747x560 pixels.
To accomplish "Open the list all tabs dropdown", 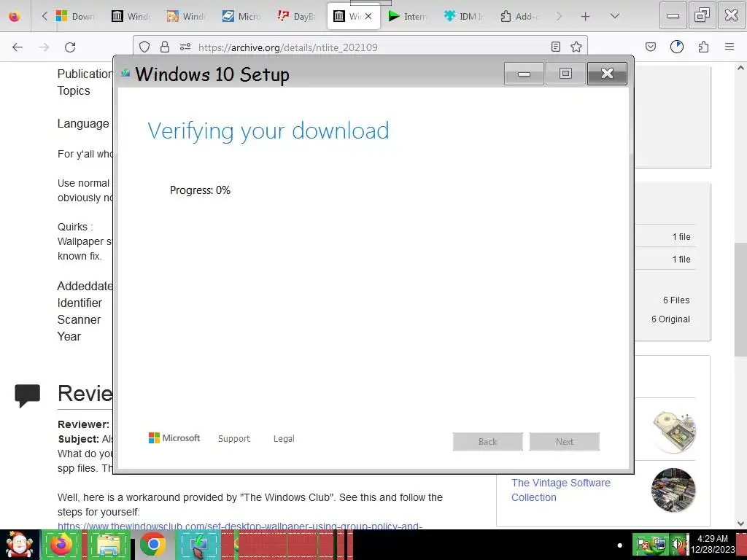I will point(615,16).
